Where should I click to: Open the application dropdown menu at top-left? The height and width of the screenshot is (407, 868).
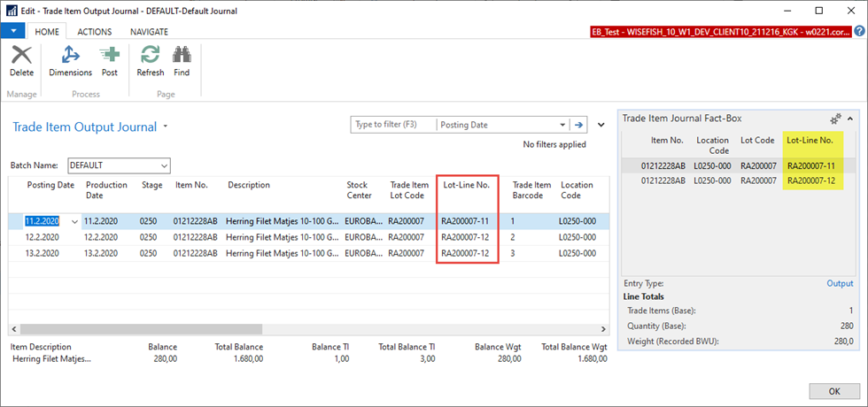coord(13,31)
